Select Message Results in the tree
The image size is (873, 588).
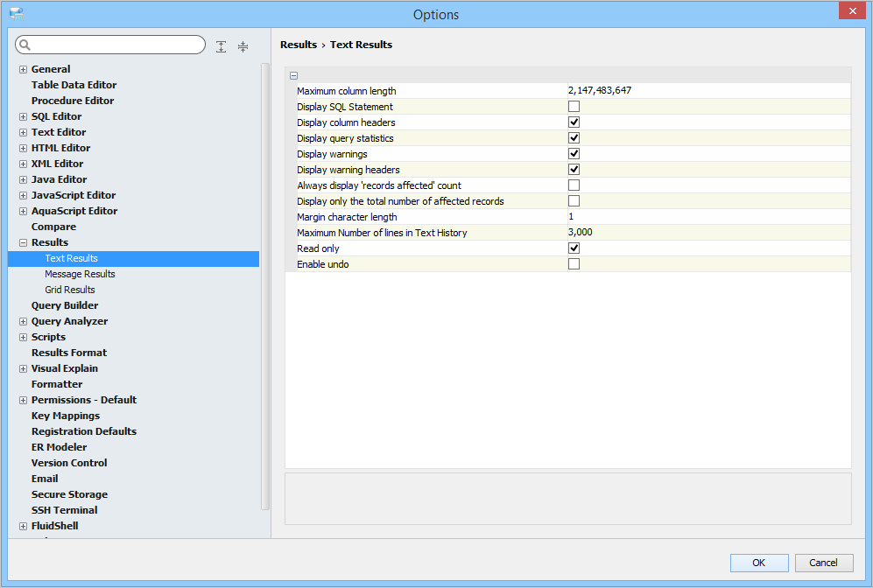80,274
